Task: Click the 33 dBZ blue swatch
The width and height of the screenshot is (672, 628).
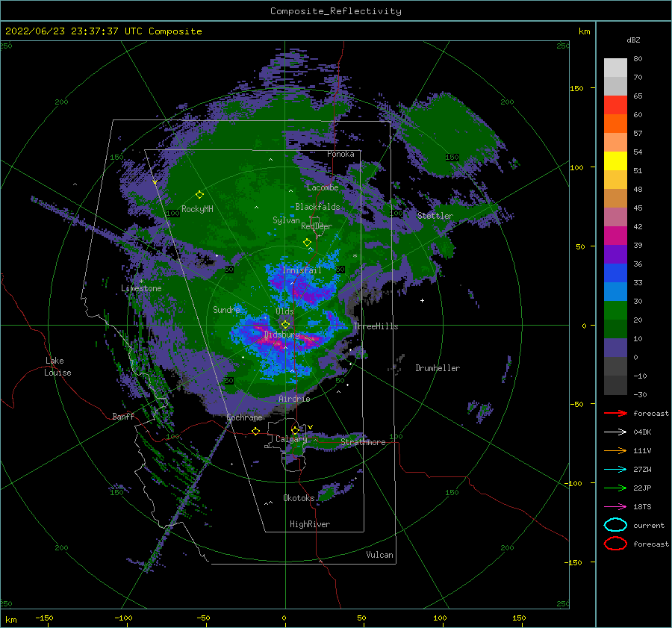Action: (x=615, y=291)
